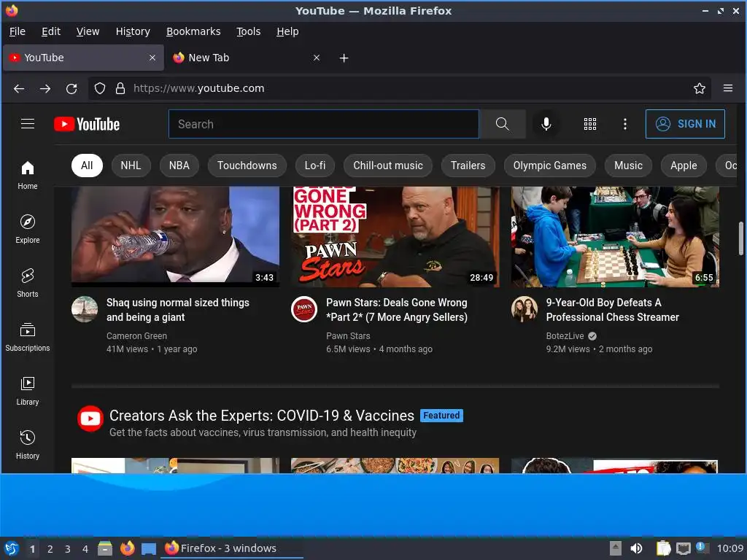Select the Lo-fi filter chip
The image size is (747, 560).
[x=315, y=166]
